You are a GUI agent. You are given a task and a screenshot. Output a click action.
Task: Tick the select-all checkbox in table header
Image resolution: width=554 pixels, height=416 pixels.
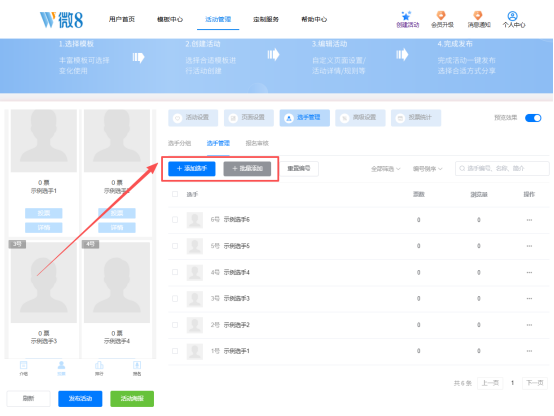point(175,194)
